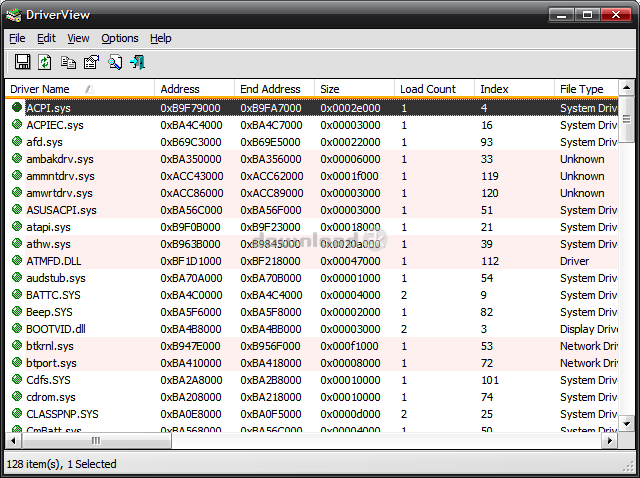Click Network Driver type for btport.sys
640x478 pixels.
coord(589,363)
